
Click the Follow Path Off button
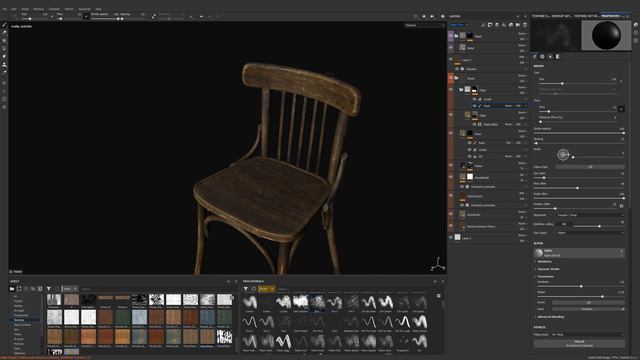coord(590,167)
